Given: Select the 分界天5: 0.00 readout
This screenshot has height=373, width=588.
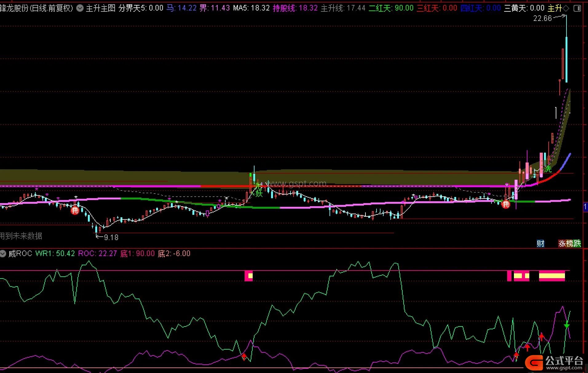Looking at the screenshot, I should click(141, 8).
